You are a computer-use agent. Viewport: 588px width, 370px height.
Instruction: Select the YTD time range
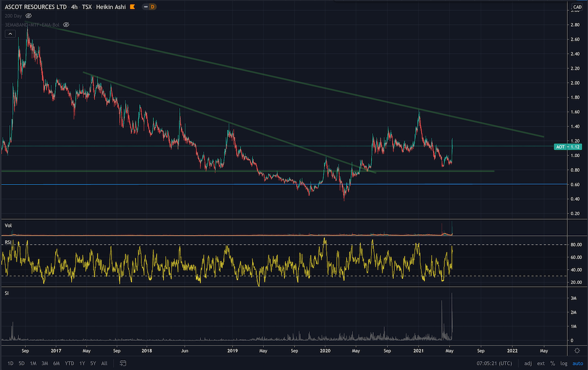(x=69, y=363)
